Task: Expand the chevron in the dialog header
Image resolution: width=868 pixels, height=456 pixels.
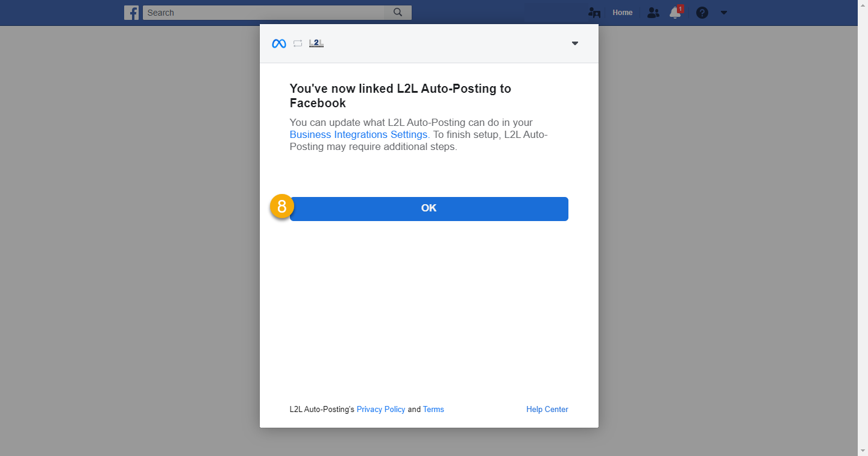Action: [x=574, y=43]
